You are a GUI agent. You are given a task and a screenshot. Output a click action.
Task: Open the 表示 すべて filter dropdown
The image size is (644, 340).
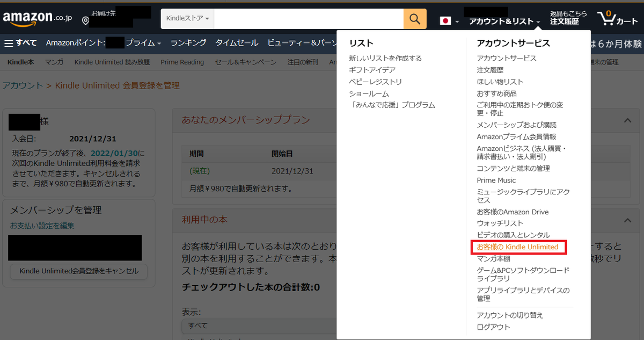coord(259,326)
